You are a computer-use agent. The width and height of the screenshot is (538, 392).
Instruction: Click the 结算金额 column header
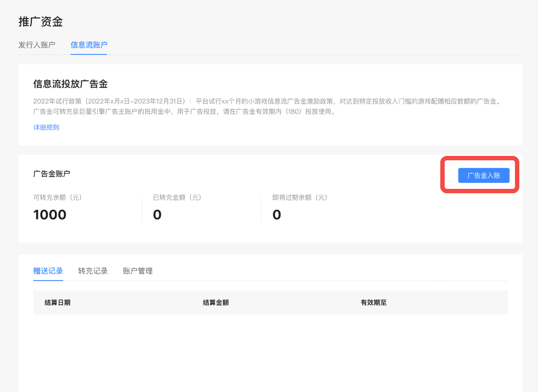pyautogui.click(x=216, y=303)
